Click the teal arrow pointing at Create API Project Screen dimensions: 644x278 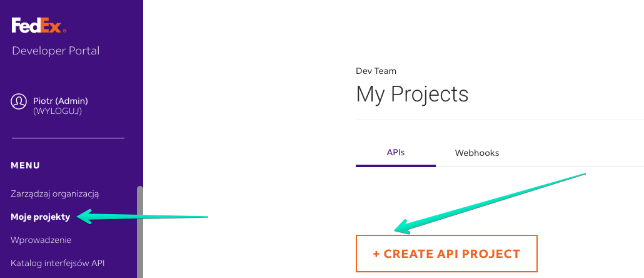pos(489,203)
